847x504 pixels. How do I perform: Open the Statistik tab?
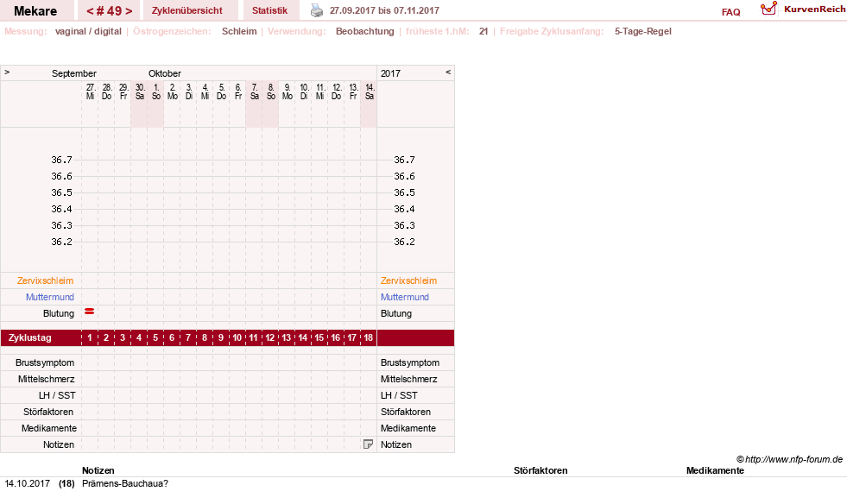click(x=269, y=10)
